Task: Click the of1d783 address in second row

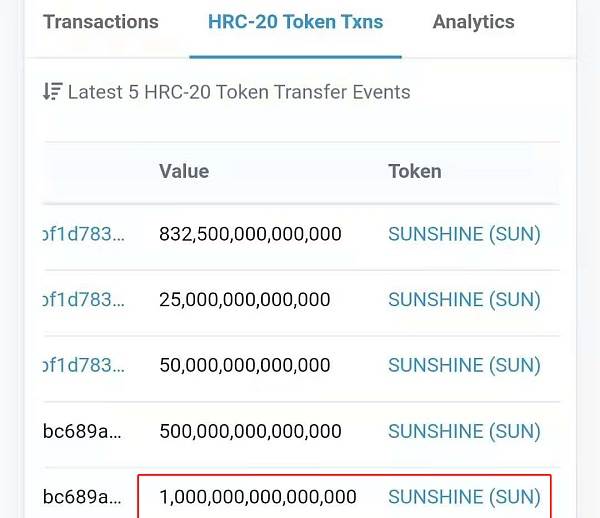Action: pyautogui.click(x=84, y=299)
